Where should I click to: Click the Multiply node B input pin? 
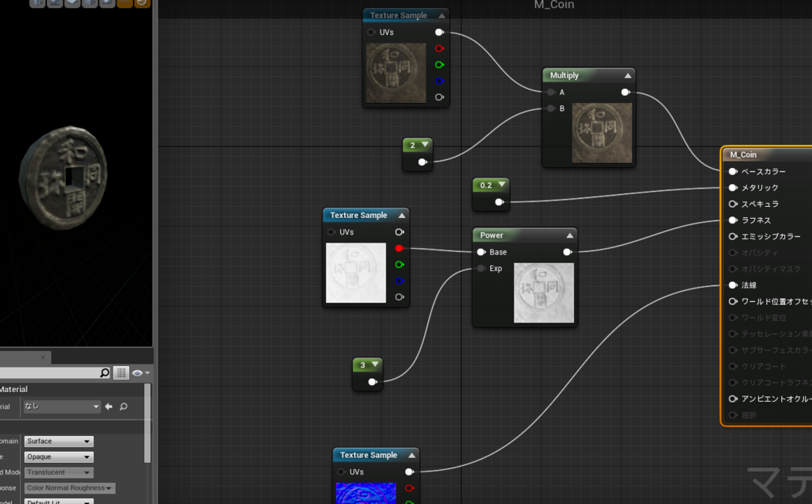(x=551, y=108)
